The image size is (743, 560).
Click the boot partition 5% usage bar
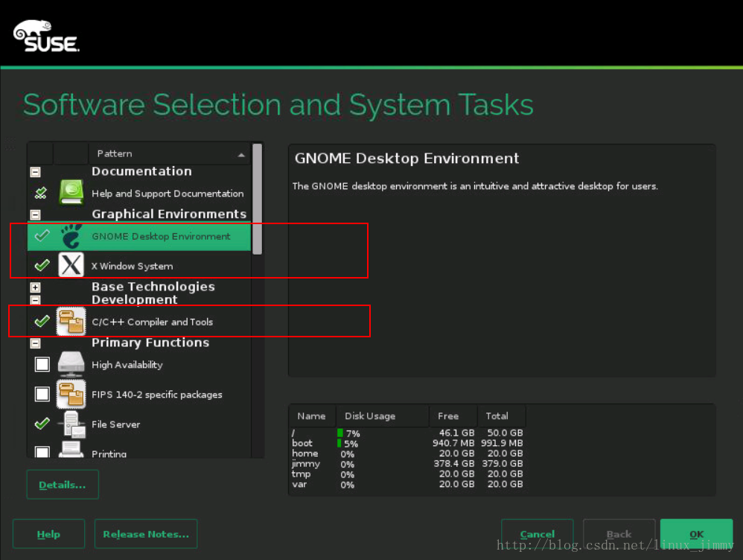pos(339,443)
